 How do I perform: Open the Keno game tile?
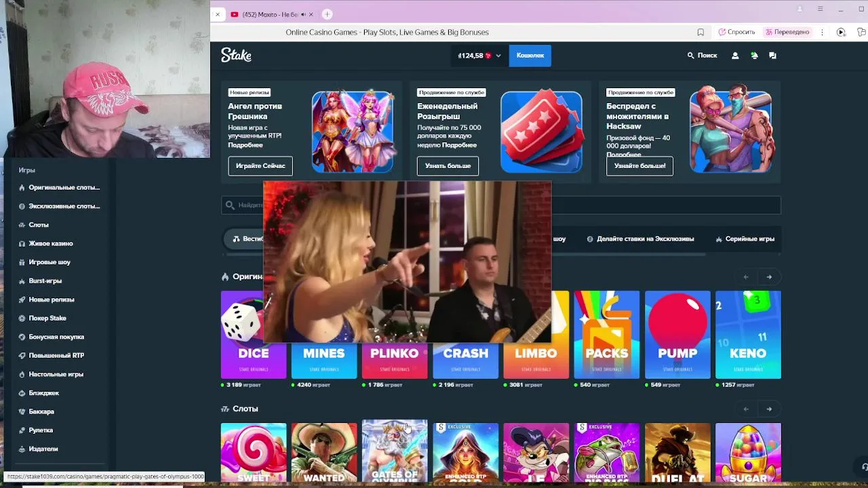coord(748,335)
